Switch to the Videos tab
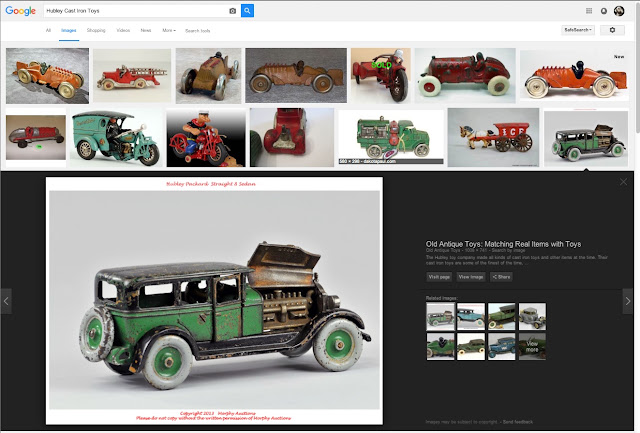 [123, 31]
